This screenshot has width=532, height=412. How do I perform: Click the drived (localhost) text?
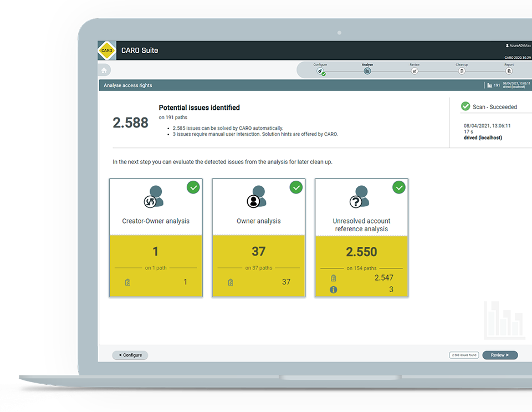pyautogui.click(x=483, y=138)
